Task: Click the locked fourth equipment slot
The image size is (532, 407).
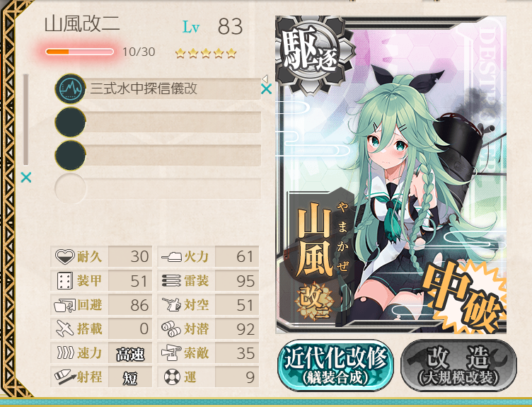Action: (158, 188)
